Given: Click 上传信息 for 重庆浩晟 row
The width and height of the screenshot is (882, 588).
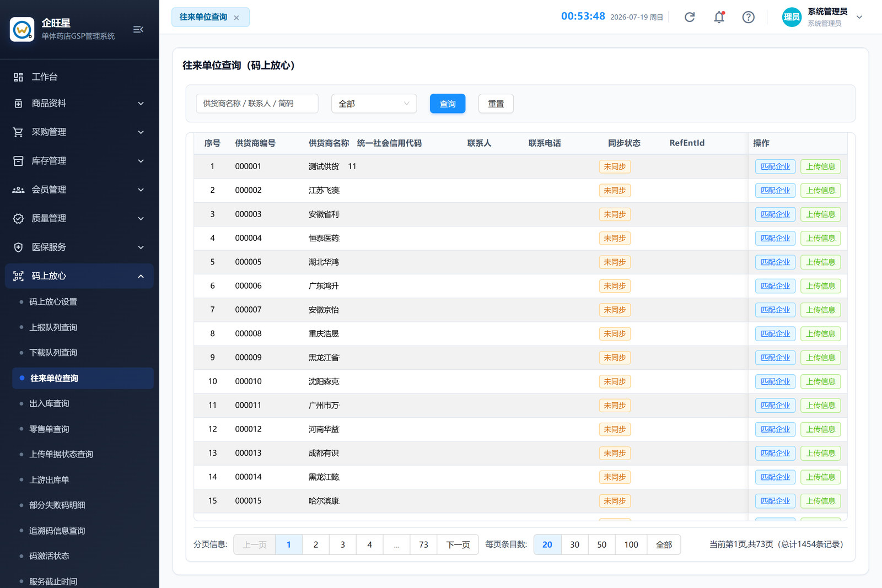Looking at the screenshot, I should pos(820,334).
